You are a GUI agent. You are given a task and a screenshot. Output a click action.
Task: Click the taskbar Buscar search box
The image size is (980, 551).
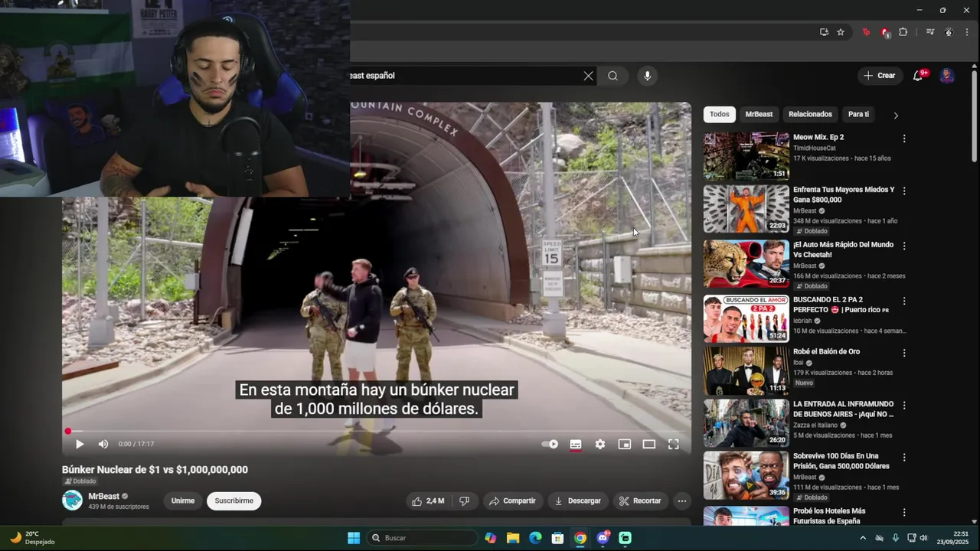coord(422,538)
